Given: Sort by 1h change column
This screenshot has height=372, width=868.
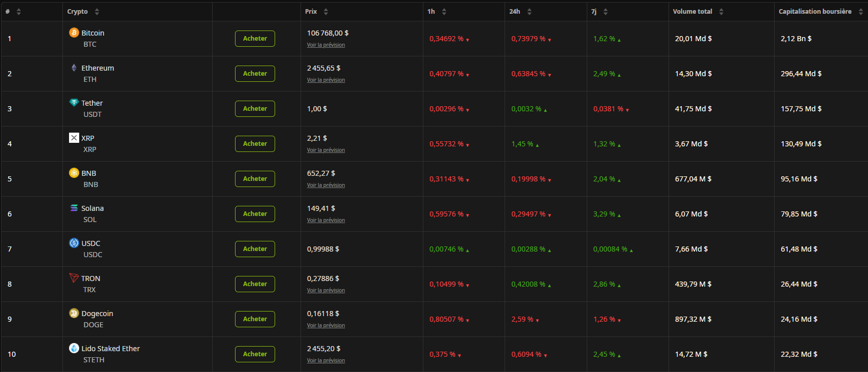Looking at the screenshot, I should point(444,12).
